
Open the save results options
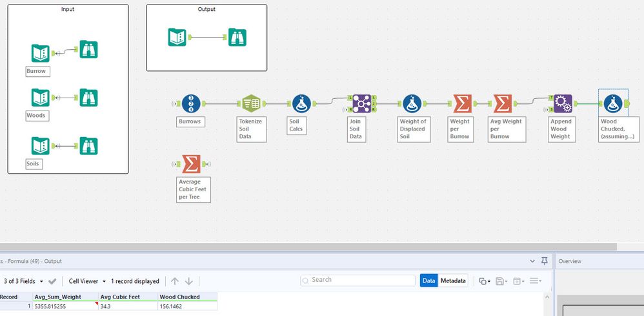pos(501,282)
